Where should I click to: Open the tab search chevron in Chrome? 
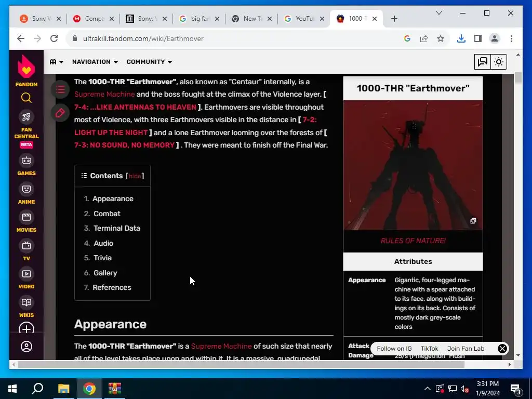(x=438, y=13)
